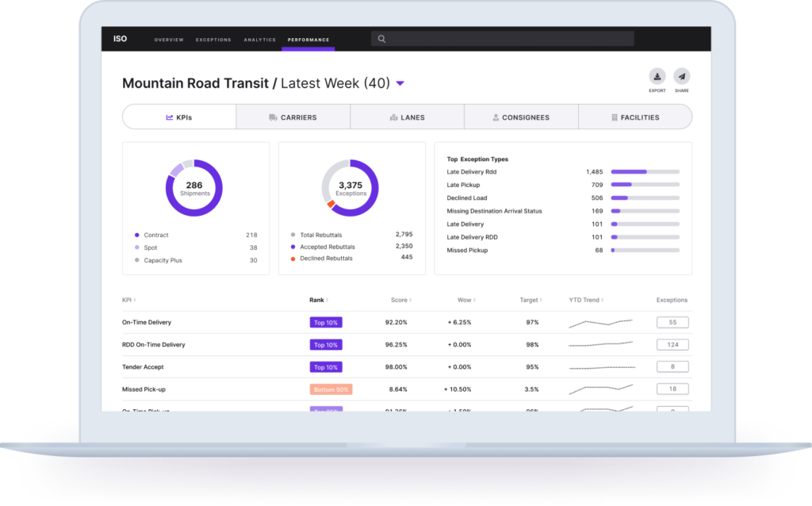Open the Carriers tab with truck icon
The width and height of the screenshot is (812, 506).
point(293,117)
